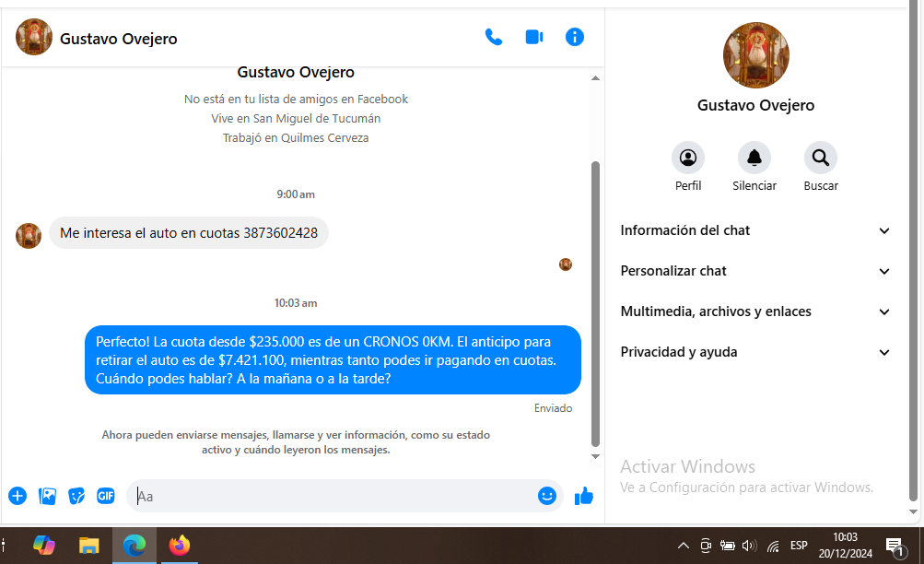Expand Personalizar chat section
Screen dimensions: 924x564
click(755, 271)
